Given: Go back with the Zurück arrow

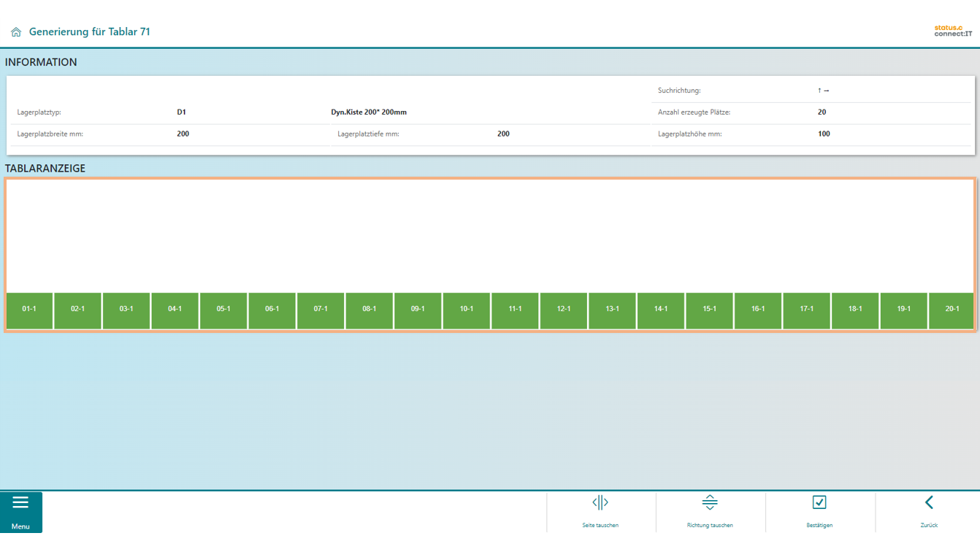Looking at the screenshot, I should (x=929, y=503).
